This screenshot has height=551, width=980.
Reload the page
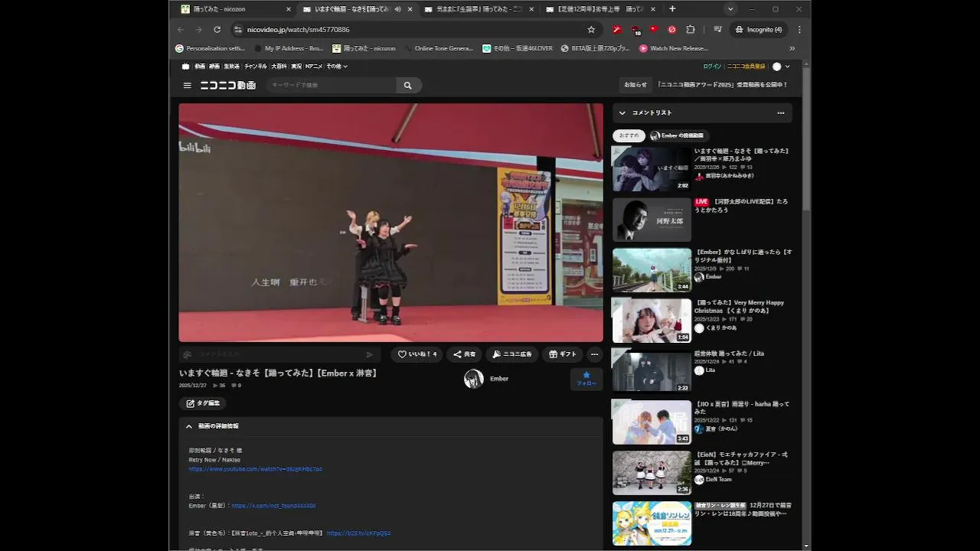(x=217, y=30)
